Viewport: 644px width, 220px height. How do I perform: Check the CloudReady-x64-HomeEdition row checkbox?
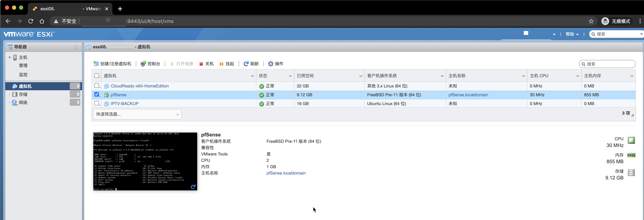click(x=97, y=86)
